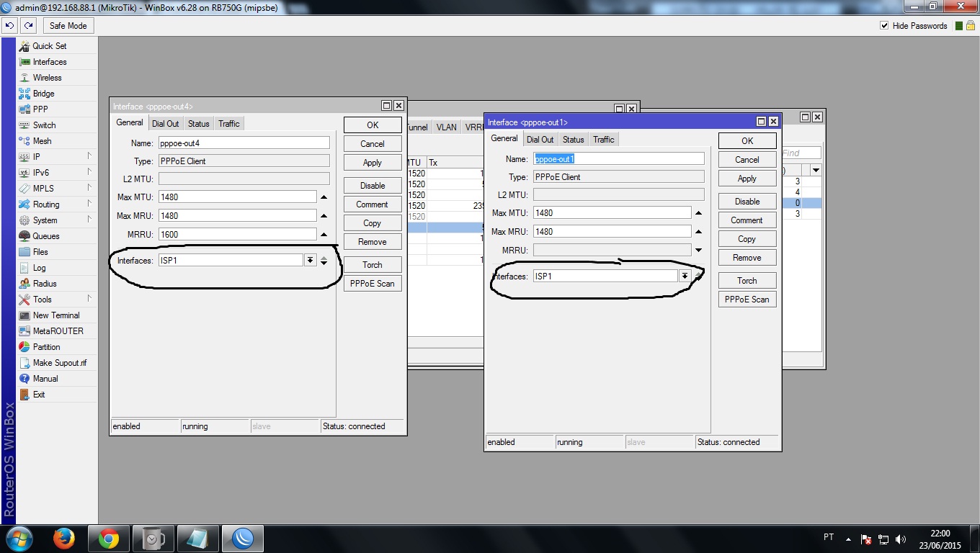Click Make Supout.rif in sidebar
Image resolution: width=980 pixels, height=553 pixels.
tap(60, 363)
